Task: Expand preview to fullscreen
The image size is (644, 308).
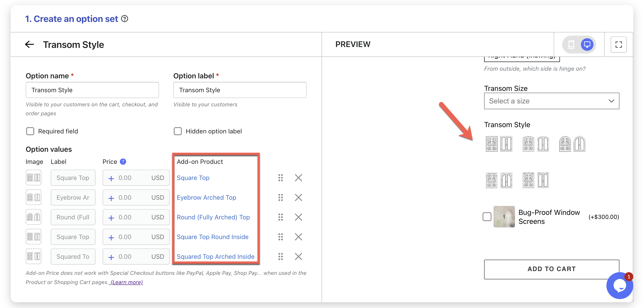Action: click(x=618, y=45)
